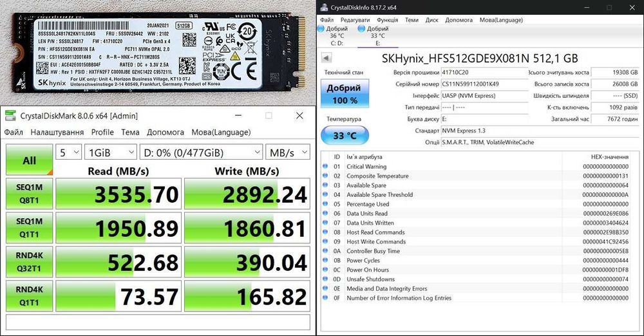This screenshot has height=336, width=644.
Task: Open the MB/s unit dropdown
Action: [287, 153]
